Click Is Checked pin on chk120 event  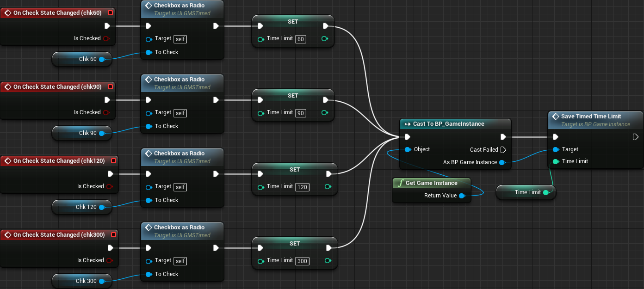tap(109, 186)
